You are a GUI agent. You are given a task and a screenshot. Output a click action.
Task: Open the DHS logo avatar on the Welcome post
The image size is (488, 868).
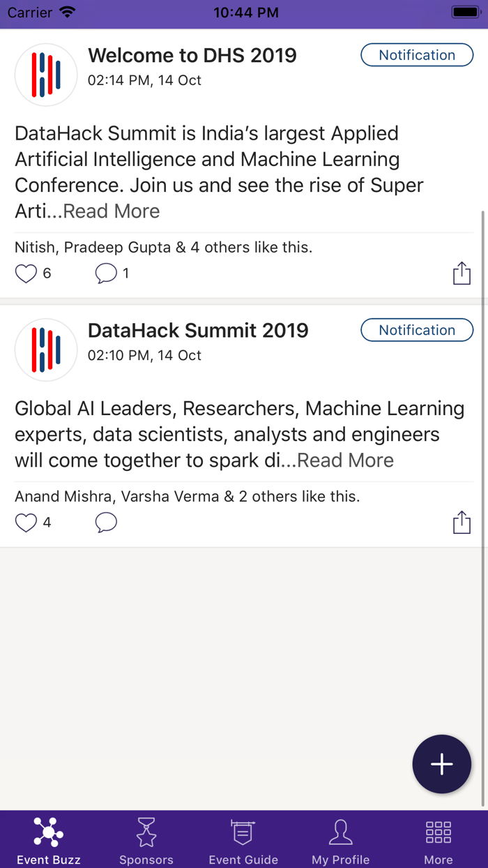pos(46,74)
